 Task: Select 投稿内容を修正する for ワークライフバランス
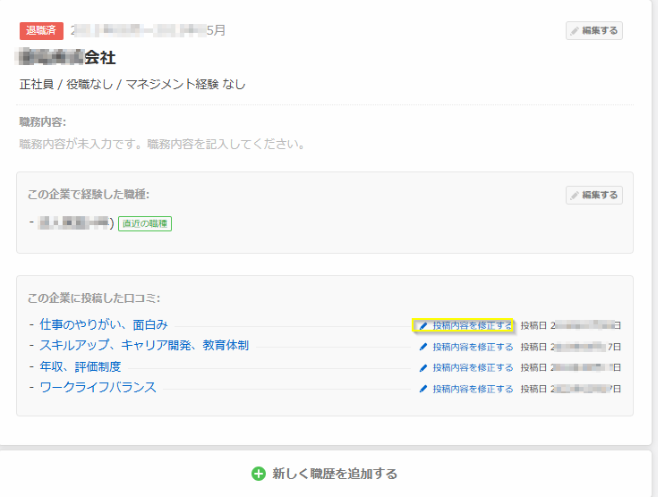472,389
